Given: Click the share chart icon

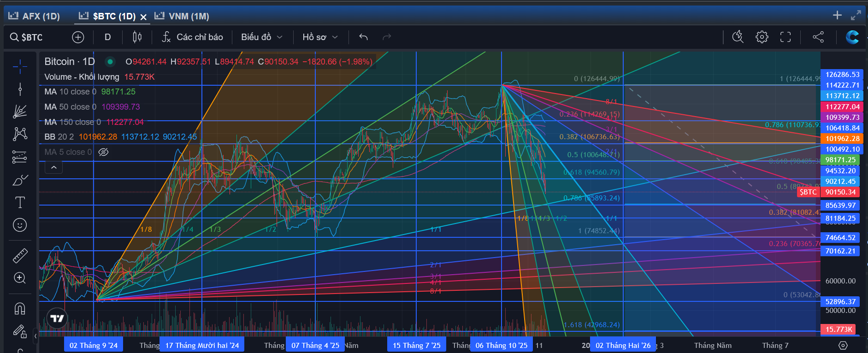Looking at the screenshot, I should pyautogui.click(x=818, y=37).
